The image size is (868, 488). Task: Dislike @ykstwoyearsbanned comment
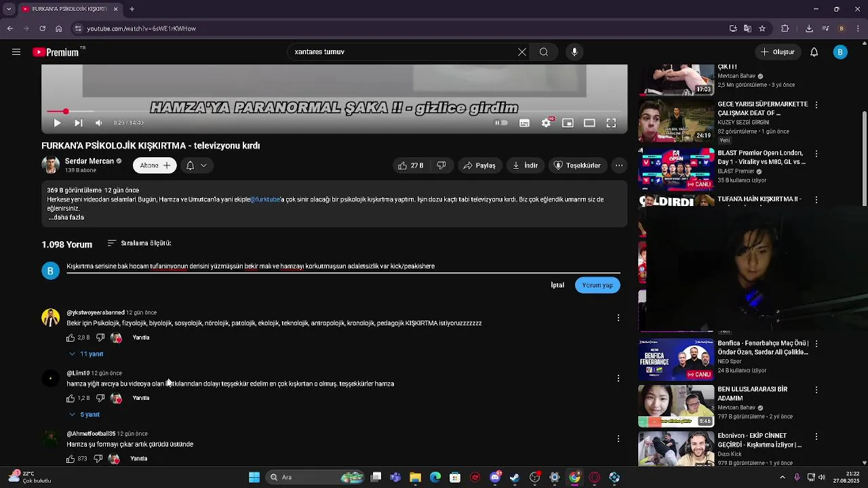pos(100,338)
